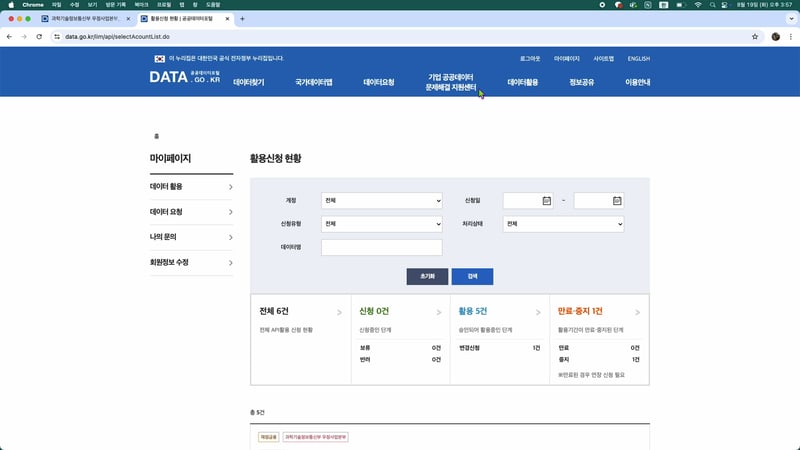Screen dimensions: 800x450
Task: Click the 로그아웃 link
Action: 530,59
